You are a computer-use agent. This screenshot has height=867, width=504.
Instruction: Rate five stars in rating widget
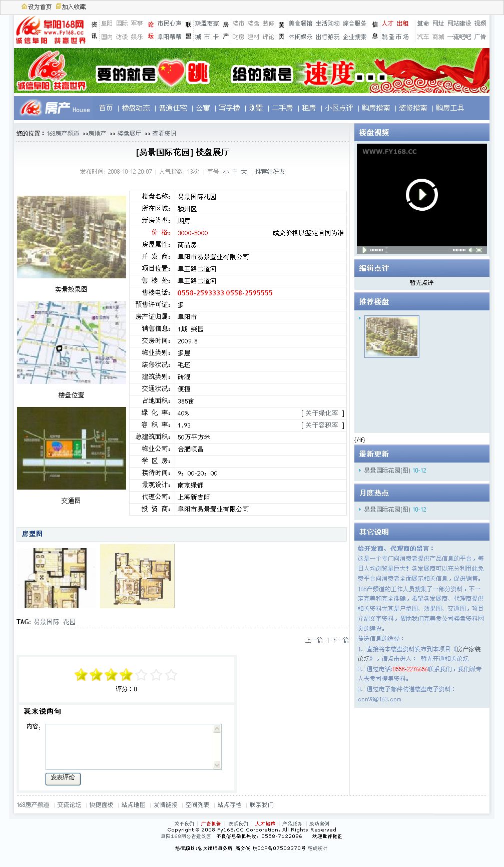click(141, 675)
